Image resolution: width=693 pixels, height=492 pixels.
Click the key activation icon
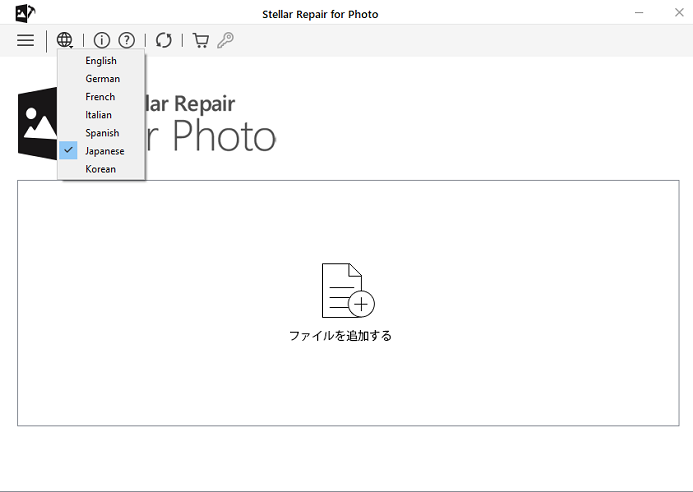click(x=225, y=41)
